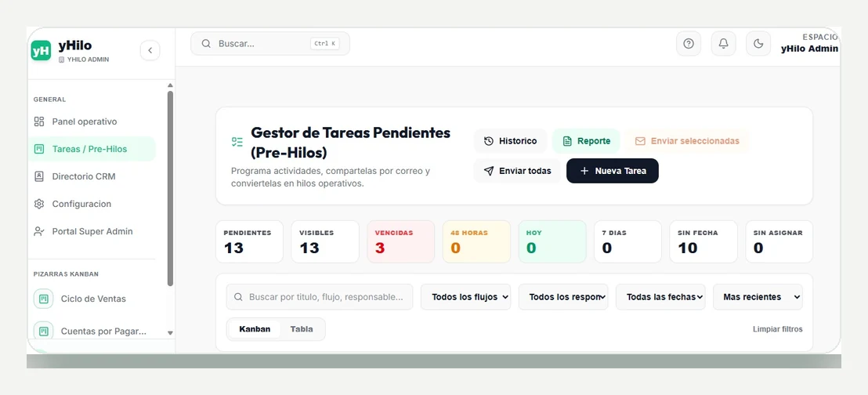Filter by the Vencidas 3 card

(x=401, y=241)
